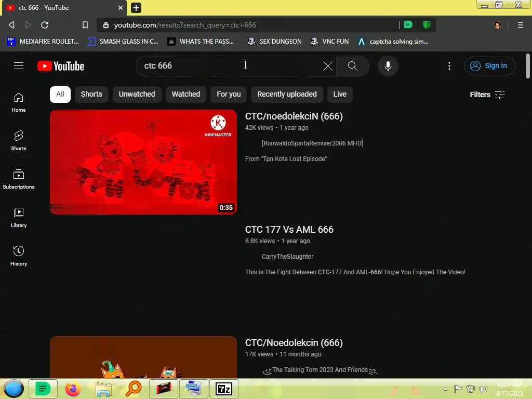The image size is (532, 399).
Task: Clear the search box with the X icon
Action: (x=327, y=66)
